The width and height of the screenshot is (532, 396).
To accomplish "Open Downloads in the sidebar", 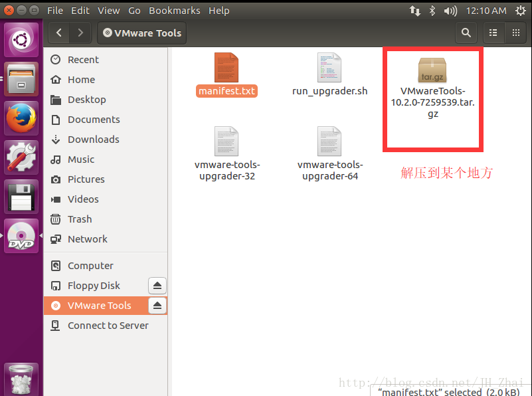I will pos(106,140).
